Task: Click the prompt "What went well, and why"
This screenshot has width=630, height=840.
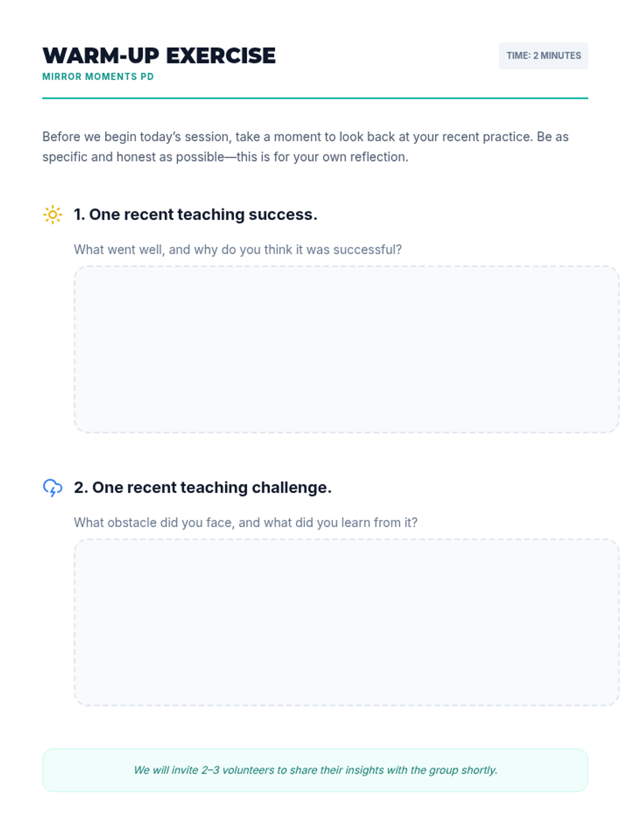Action: coord(237,249)
